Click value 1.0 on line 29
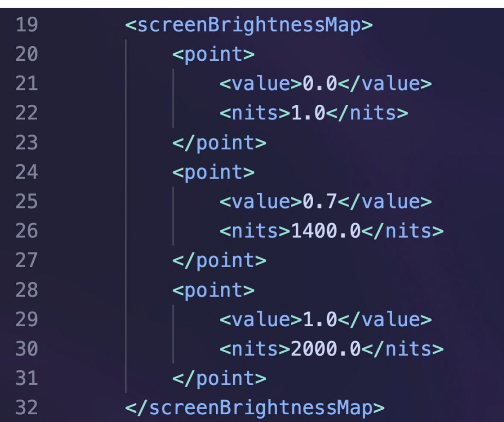 click(319, 319)
